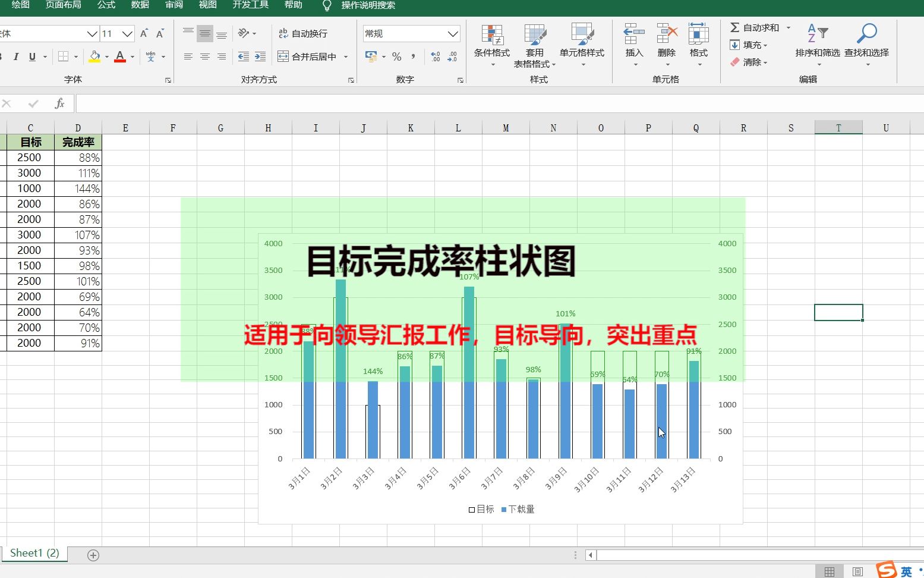Click 插入 insert cells
The height and width of the screenshot is (578, 924).
[634, 45]
